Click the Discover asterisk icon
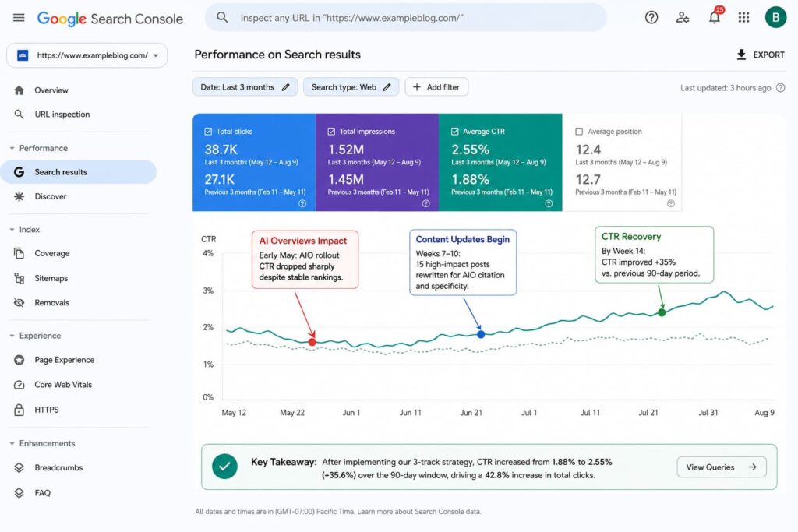This screenshot has height=532, width=798. click(19, 196)
